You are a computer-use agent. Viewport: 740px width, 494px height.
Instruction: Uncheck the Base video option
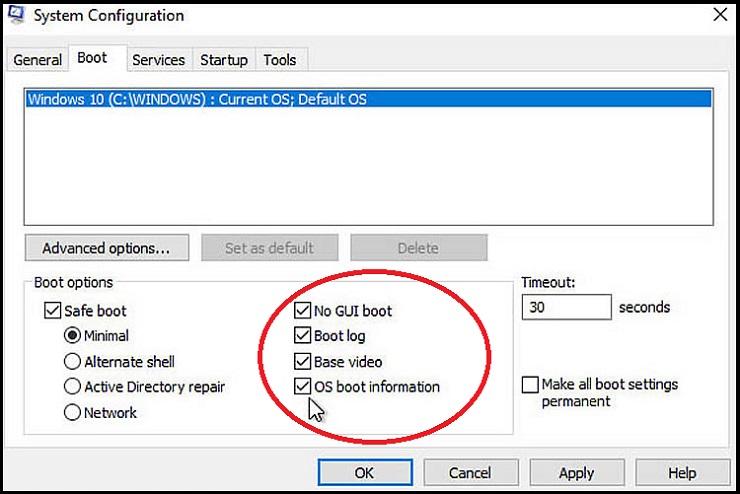pyautogui.click(x=302, y=361)
